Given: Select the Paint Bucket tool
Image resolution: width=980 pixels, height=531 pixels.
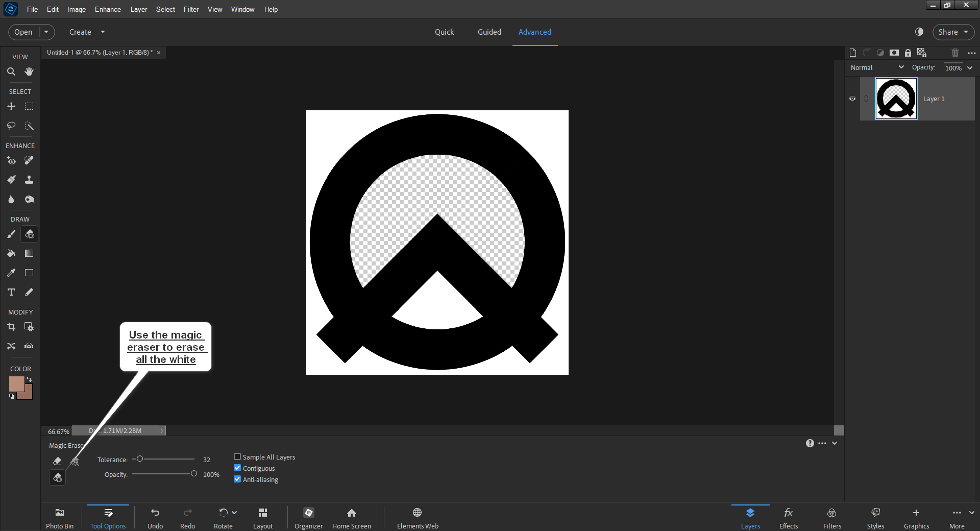Looking at the screenshot, I should [11, 253].
